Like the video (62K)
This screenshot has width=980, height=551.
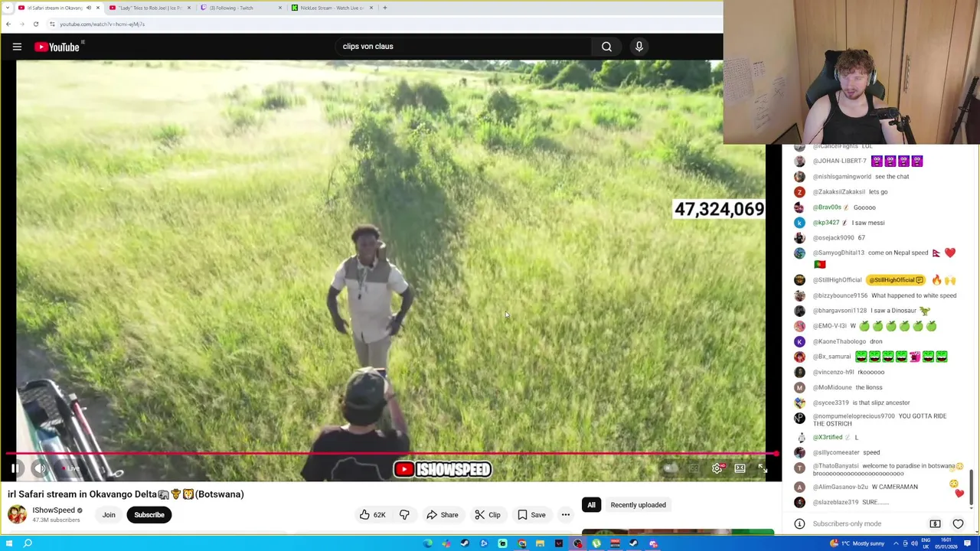372,515
